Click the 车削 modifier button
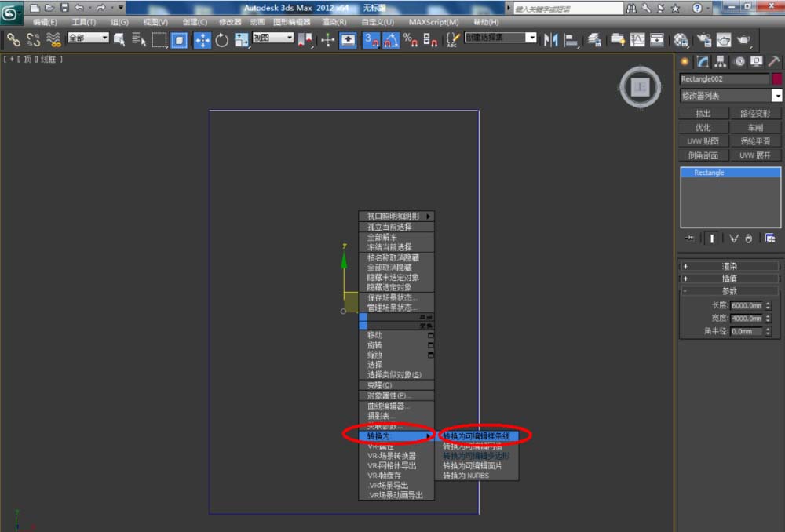The width and height of the screenshot is (785, 532). tap(755, 127)
